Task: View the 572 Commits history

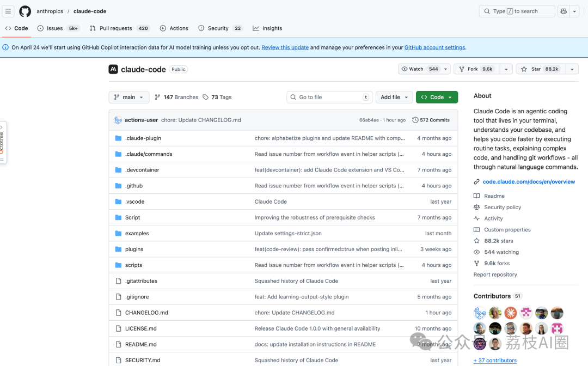Action: pyautogui.click(x=431, y=120)
